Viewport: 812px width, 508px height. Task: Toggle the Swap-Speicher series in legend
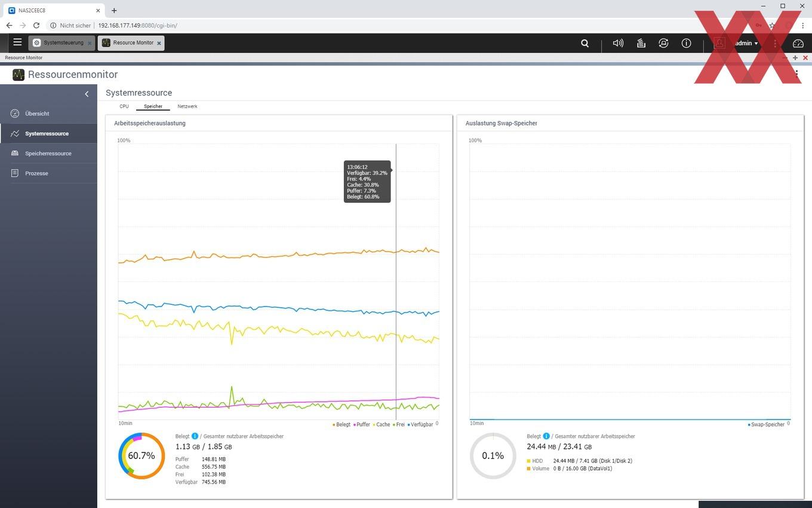click(766, 424)
